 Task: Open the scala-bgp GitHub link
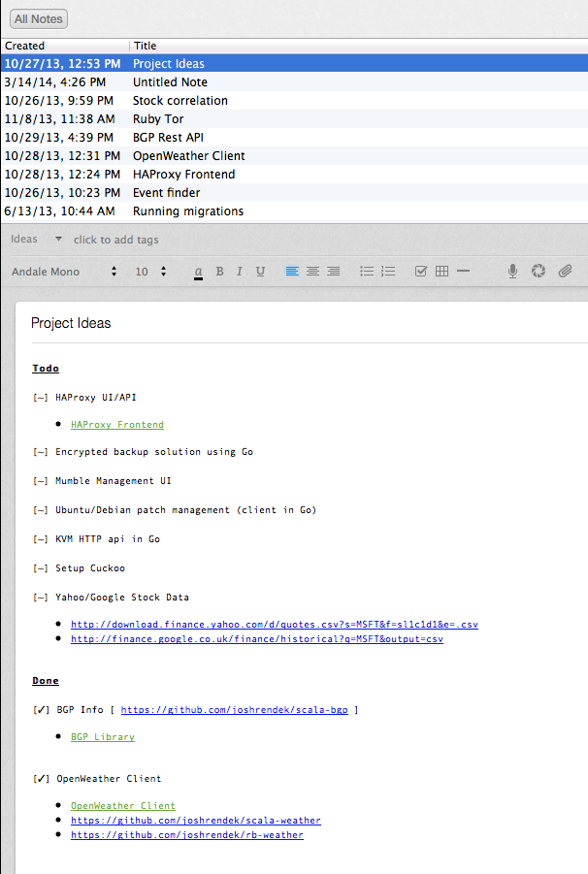click(234, 709)
